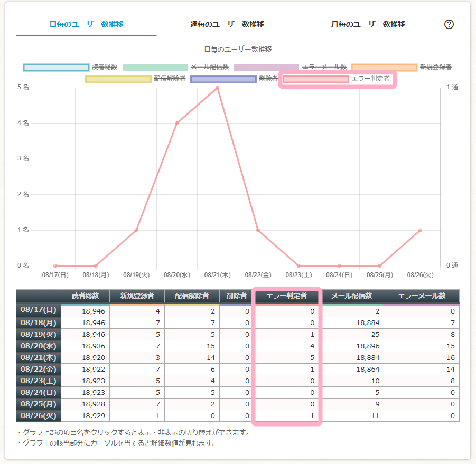Screen dimensions: 476x464
Task: Switch to 月毎のユーザー数推移 tab
Action: click(368, 24)
